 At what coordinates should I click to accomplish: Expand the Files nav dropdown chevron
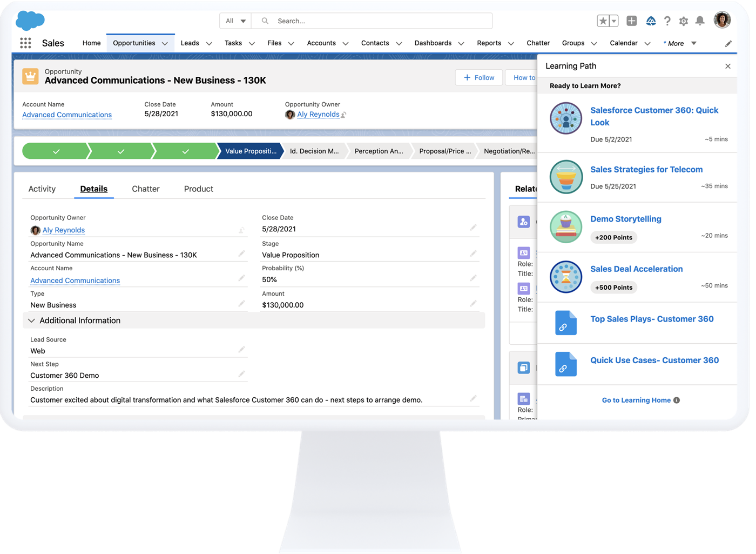click(291, 44)
